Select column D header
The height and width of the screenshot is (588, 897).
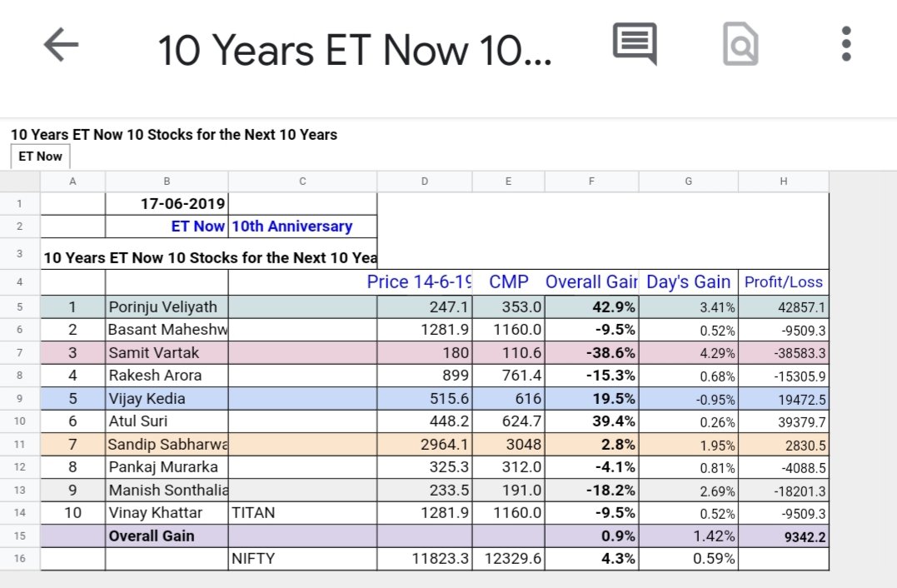[x=425, y=182]
